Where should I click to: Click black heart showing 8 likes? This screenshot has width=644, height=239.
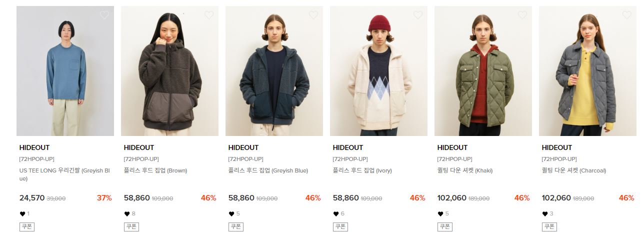127,214
